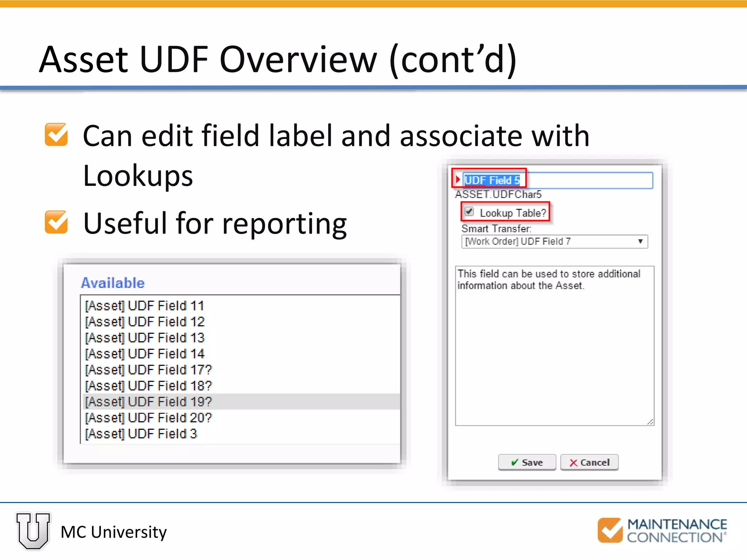Select highlighted [Asset] UDF Field 19?

tap(242, 401)
